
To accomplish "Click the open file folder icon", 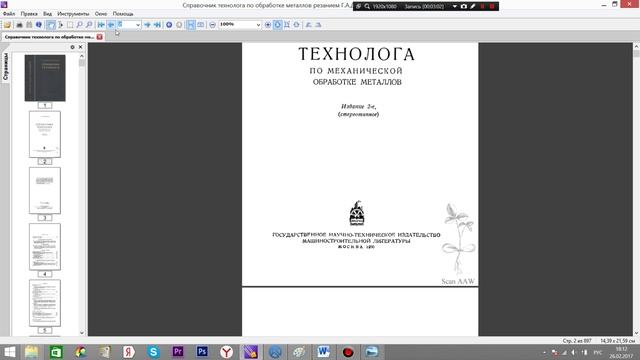I will pyautogui.click(x=7, y=25).
